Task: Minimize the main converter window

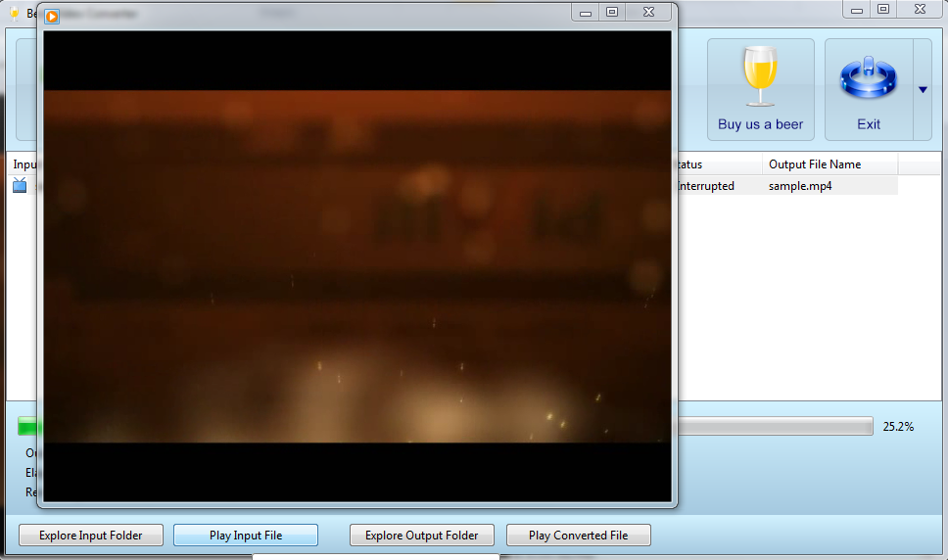Action: point(857,9)
